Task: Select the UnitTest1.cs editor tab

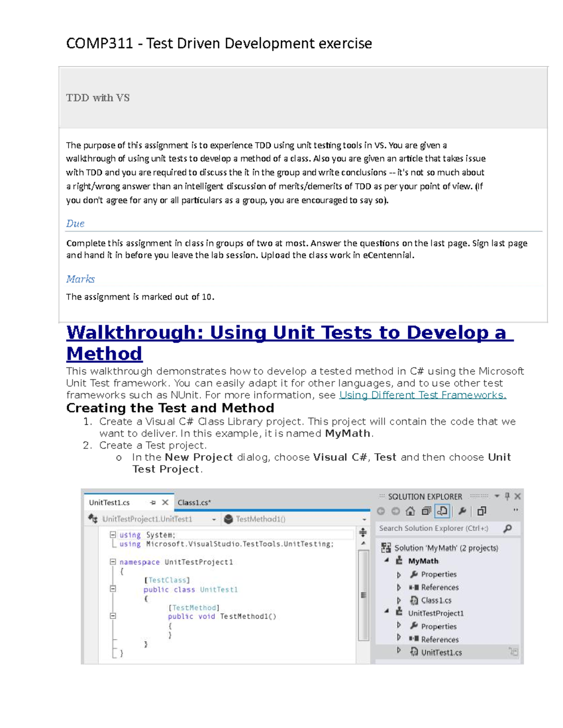Action: 109,502
